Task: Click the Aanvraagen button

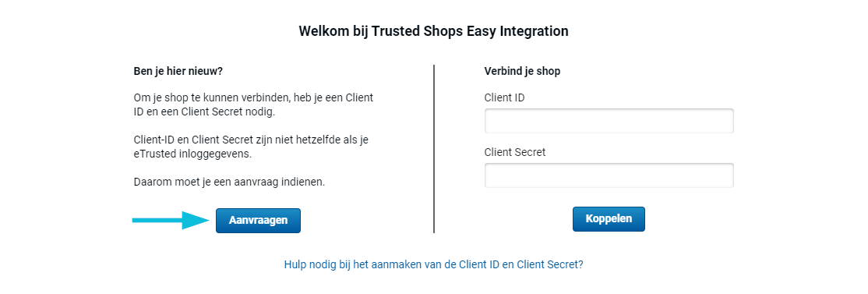Action: [258, 221]
